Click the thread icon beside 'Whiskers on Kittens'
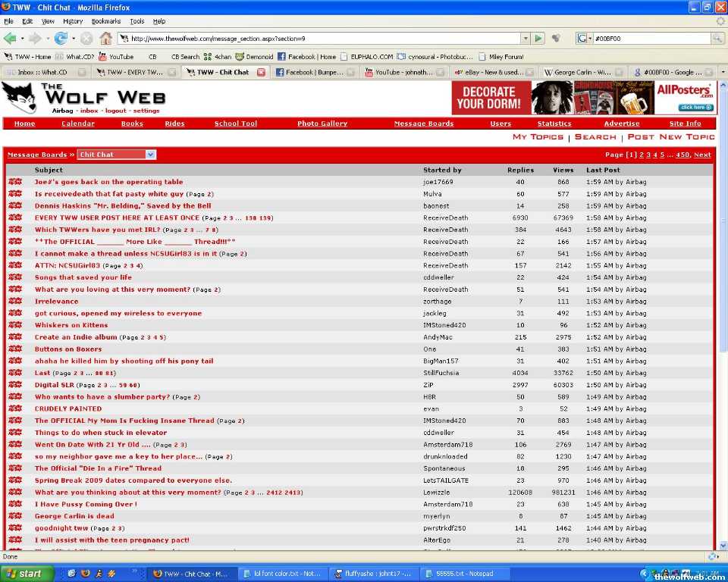The height and width of the screenshot is (582, 728). pyautogui.click(x=15, y=325)
